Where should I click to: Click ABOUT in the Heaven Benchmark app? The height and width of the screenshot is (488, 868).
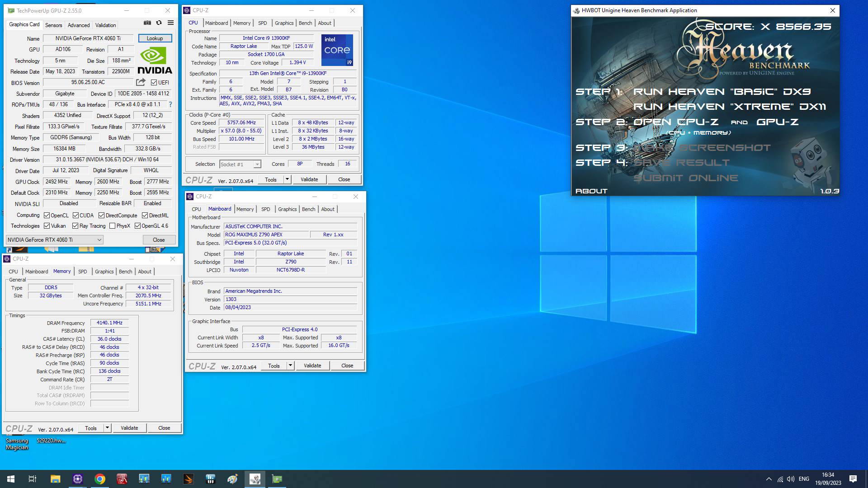click(x=591, y=191)
